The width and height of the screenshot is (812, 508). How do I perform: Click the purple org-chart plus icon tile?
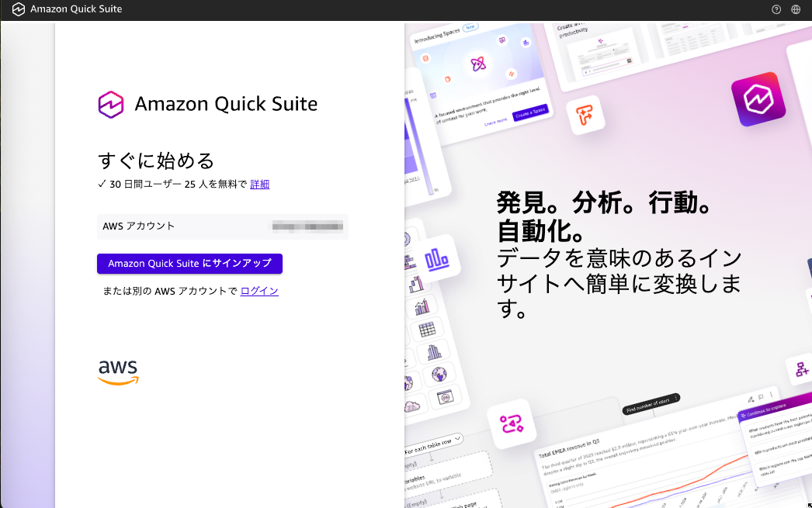(x=800, y=371)
